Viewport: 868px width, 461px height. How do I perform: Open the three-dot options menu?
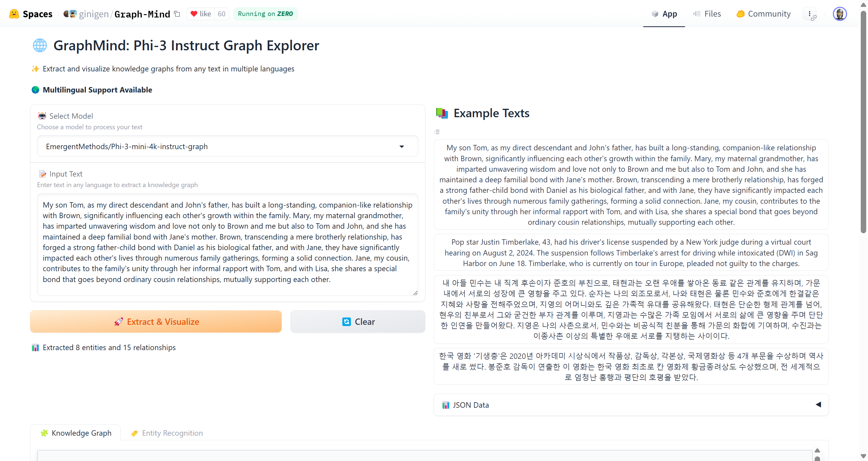point(809,14)
